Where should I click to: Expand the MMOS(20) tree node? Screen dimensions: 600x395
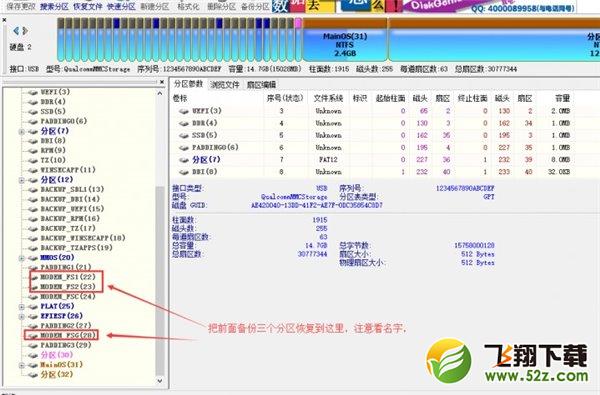pos(22,258)
